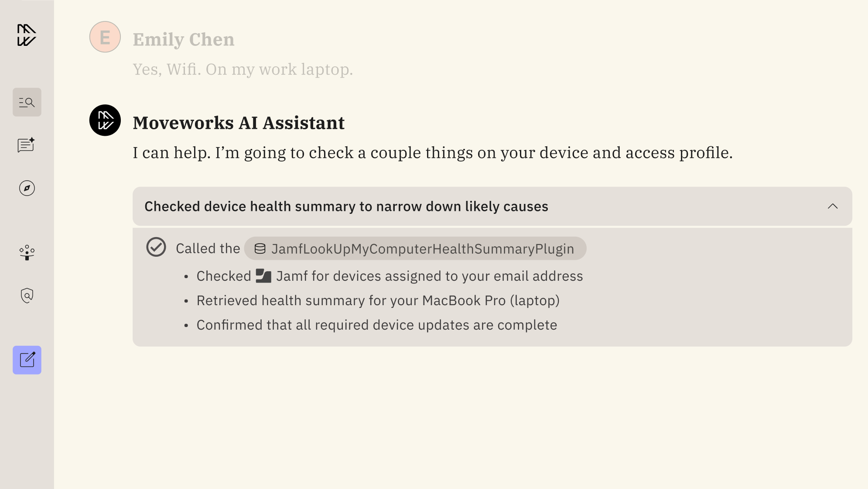Screen dimensions: 868x489
Task: Select the "Confirmed that all required device updates" line
Action: pos(376,325)
